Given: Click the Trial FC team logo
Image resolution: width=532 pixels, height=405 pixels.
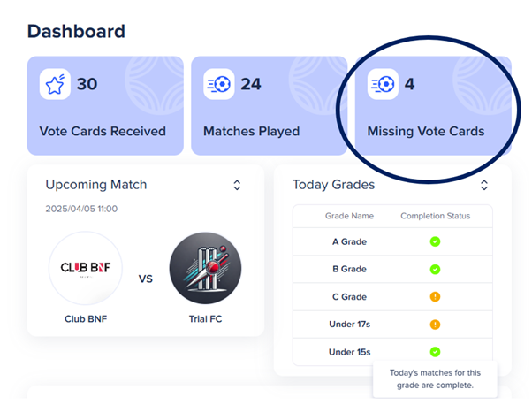Looking at the screenshot, I should pos(205,268).
